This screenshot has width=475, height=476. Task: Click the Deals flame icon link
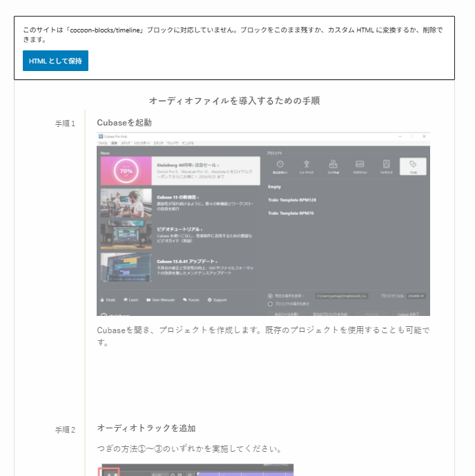108,300
